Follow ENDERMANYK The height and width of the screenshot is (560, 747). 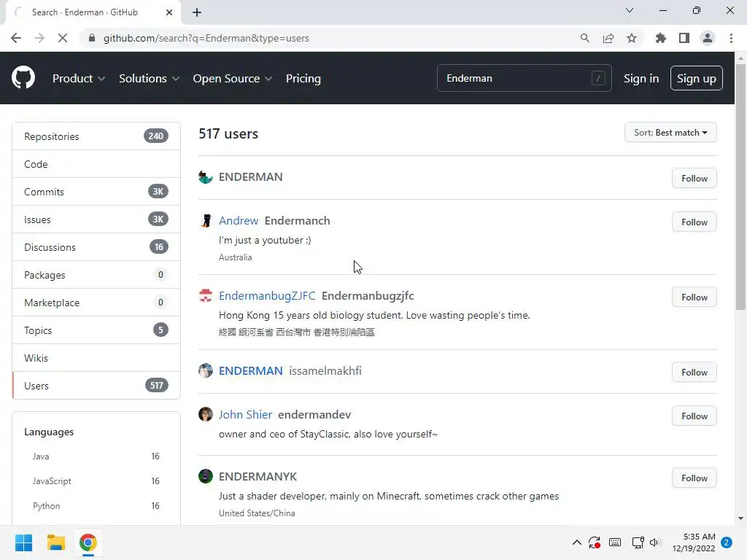(694, 478)
